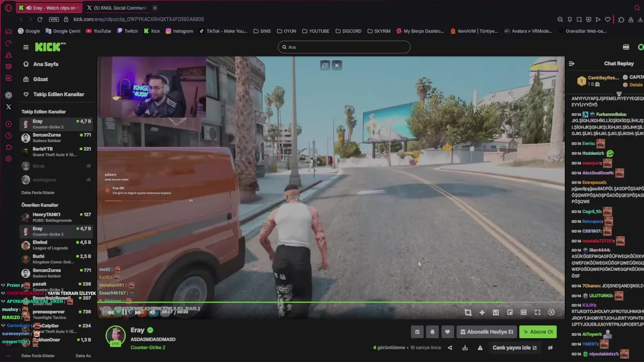This screenshot has height=362, width=644.
Task: Pause the clip playback
Action: click(x=125, y=312)
